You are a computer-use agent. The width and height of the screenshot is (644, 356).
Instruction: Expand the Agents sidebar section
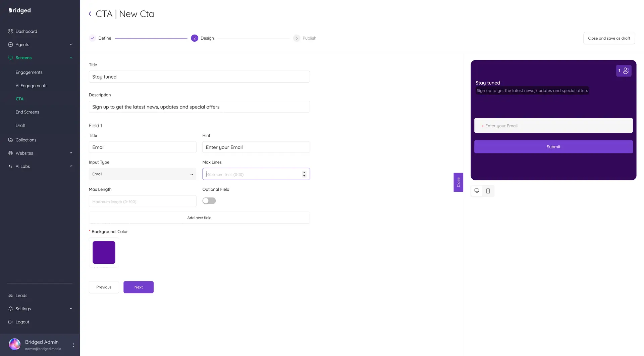point(71,44)
